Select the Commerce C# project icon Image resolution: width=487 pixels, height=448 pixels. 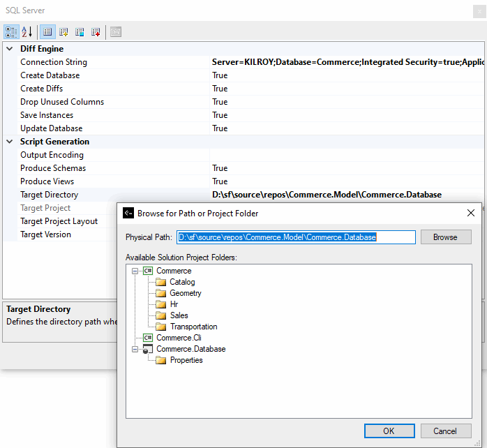(x=148, y=271)
